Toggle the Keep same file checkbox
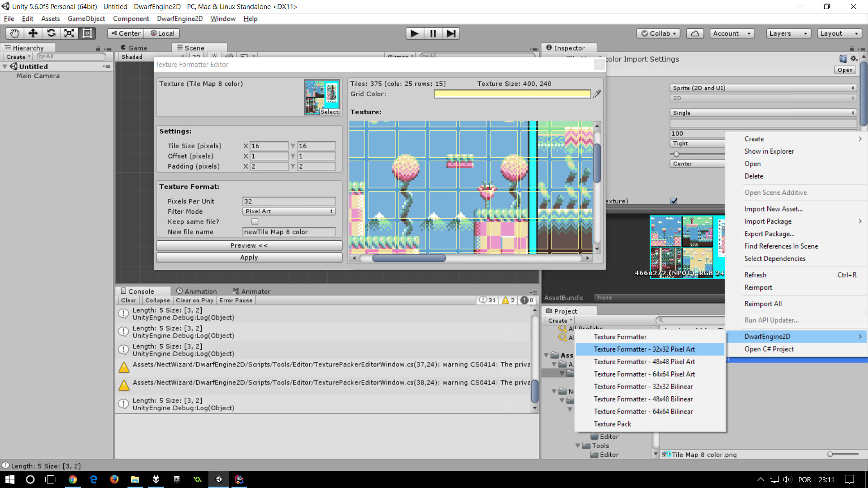Viewport: 868px width, 488px height. 255,221
